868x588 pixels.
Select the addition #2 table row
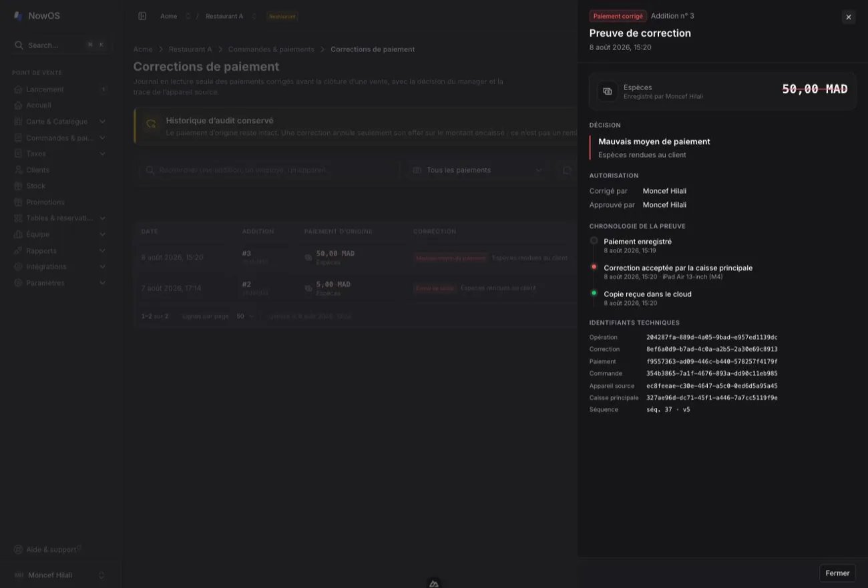click(x=355, y=288)
